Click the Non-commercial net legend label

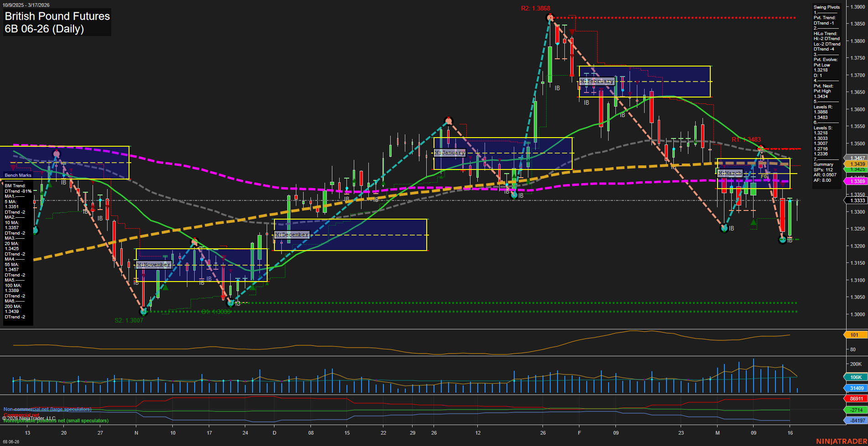click(x=47, y=409)
